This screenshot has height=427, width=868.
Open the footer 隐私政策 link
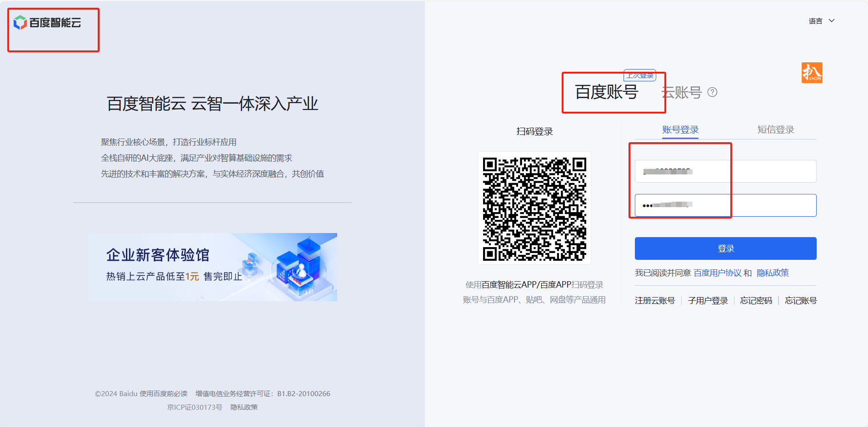(x=244, y=407)
